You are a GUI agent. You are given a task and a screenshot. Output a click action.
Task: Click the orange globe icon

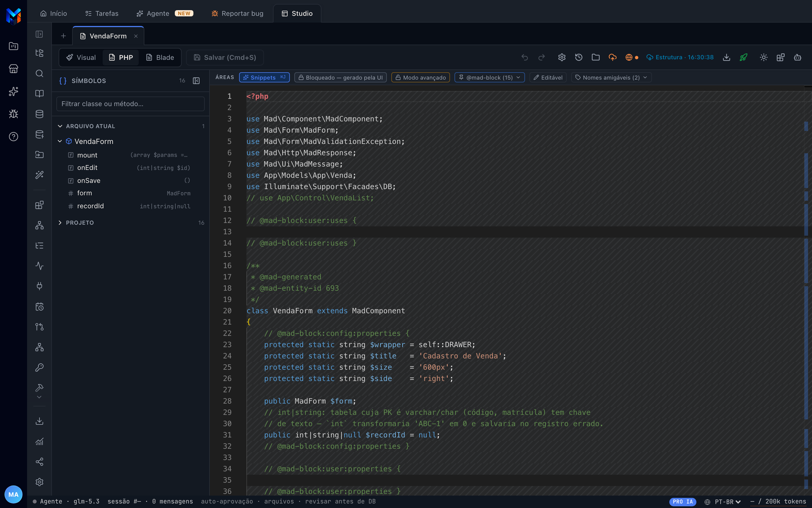coord(629,58)
